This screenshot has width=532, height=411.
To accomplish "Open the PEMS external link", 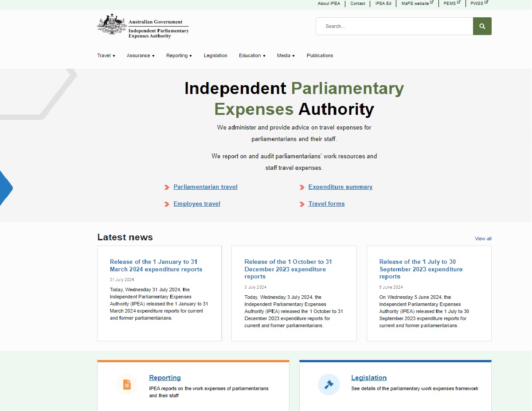I will tap(451, 4).
